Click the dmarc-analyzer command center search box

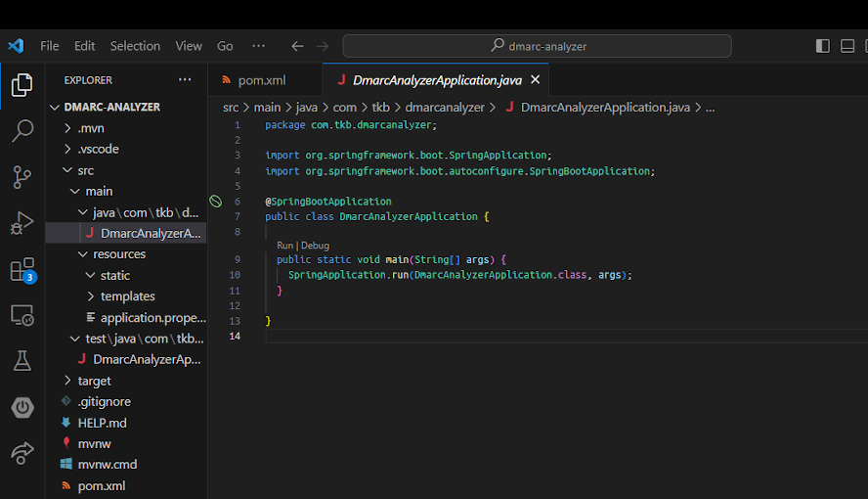pos(537,46)
